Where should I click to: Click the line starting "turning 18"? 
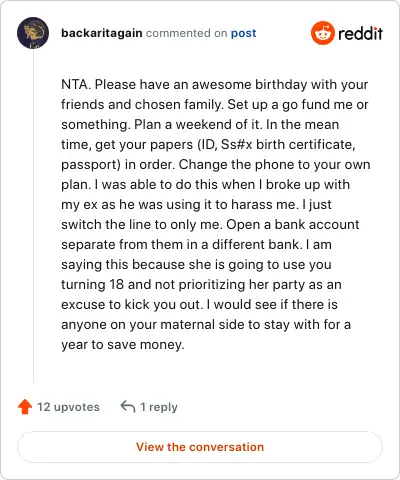point(201,285)
